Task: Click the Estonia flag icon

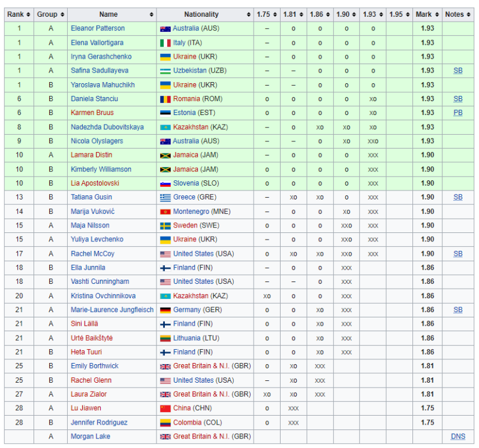Action: coord(165,113)
